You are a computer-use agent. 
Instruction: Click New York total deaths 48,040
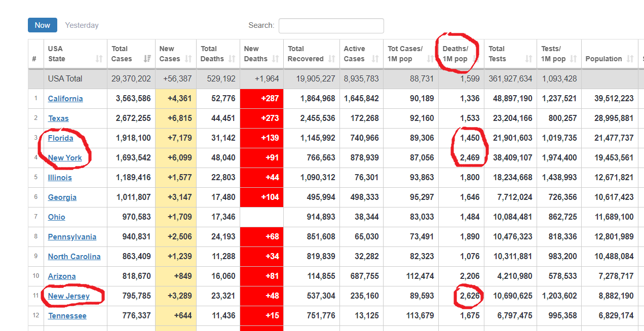223,158
